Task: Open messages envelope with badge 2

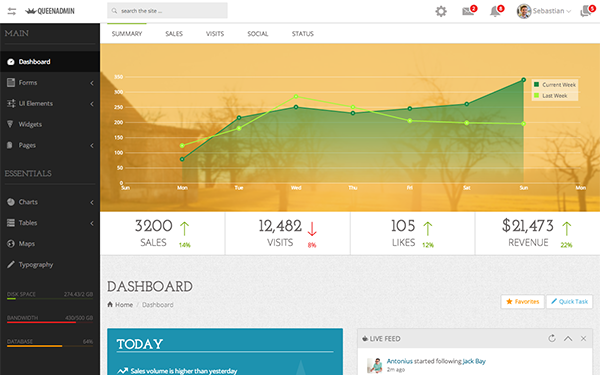Action: click(469, 10)
